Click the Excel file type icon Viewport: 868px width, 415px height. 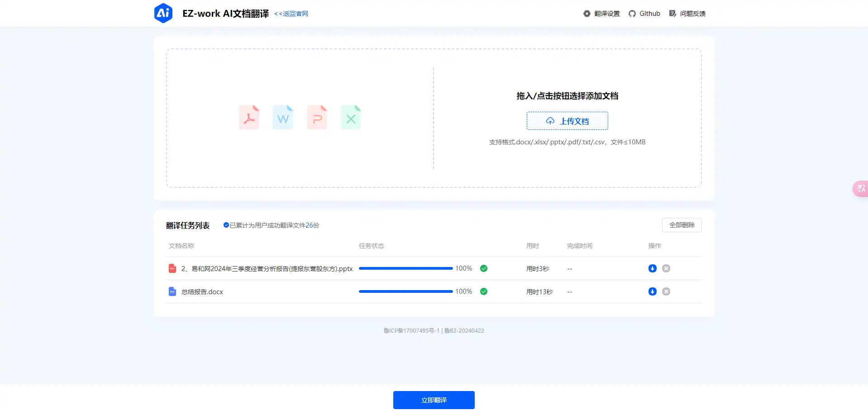point(351,118)
